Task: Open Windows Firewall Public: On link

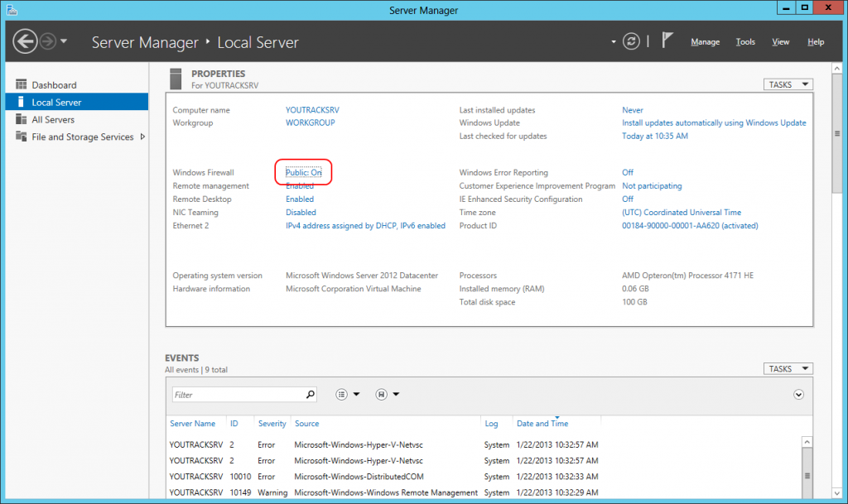Action: click(x=303, y=172)
